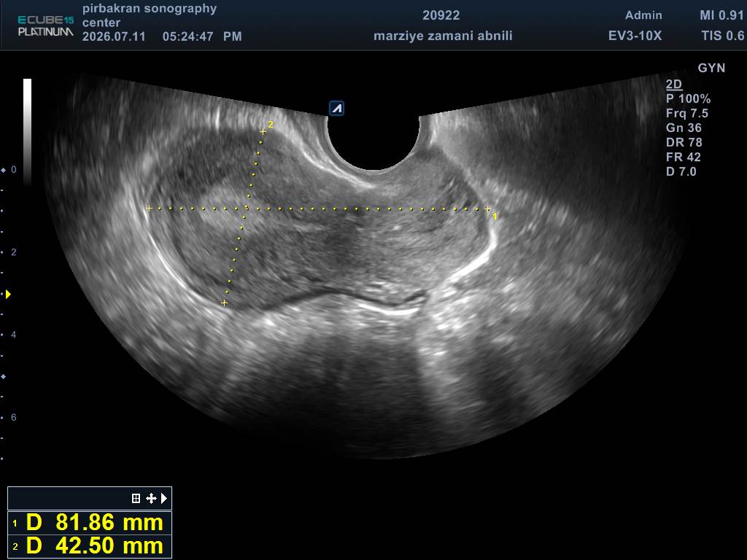Click caliper 1 right end cross marker
The height and width of the screenshot is (560, 747).
487,209
